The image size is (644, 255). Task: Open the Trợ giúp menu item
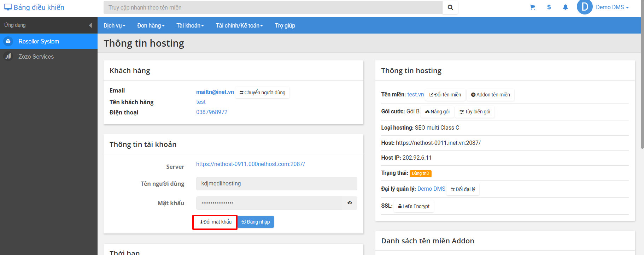pos(285,25)
